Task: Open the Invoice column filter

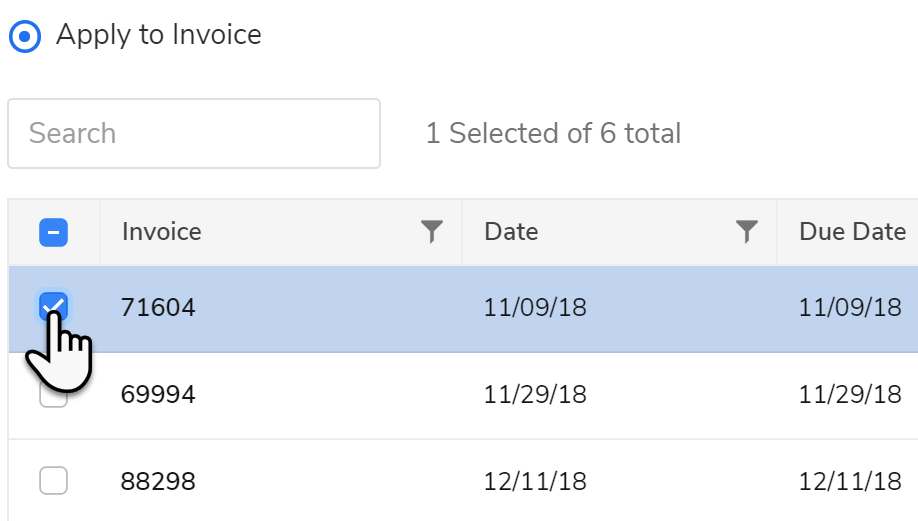Action: click(431, 232)
